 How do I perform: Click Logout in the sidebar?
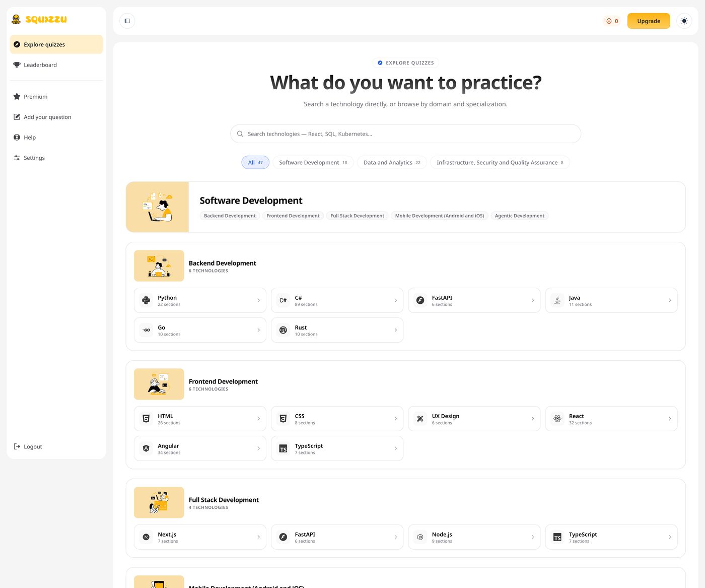(x=56, y=446)
